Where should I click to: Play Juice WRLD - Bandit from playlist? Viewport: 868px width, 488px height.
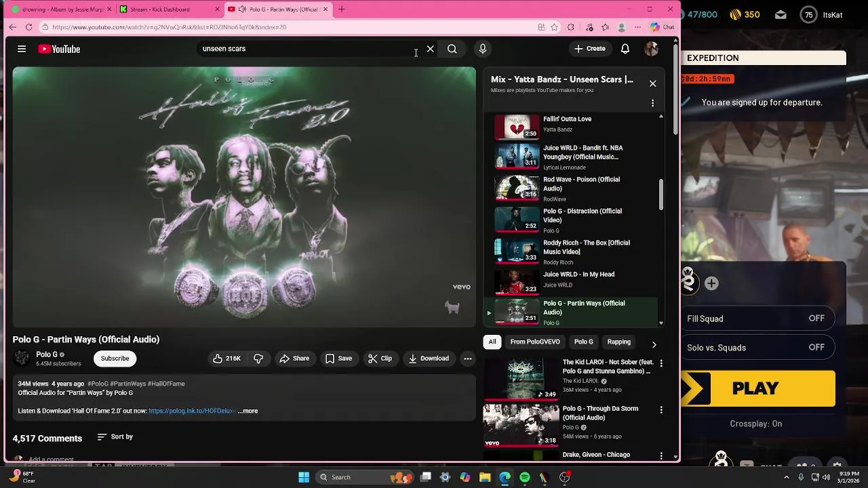576,157
